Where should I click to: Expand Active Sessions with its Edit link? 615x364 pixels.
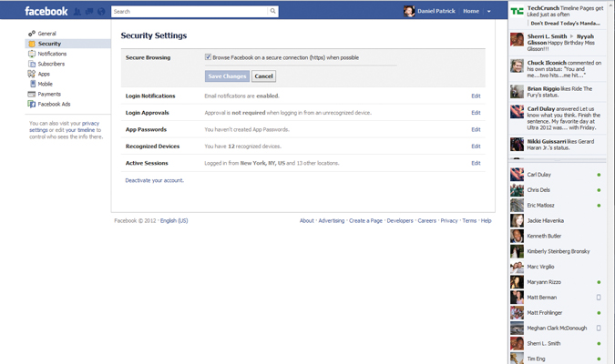tap(476, 163)
